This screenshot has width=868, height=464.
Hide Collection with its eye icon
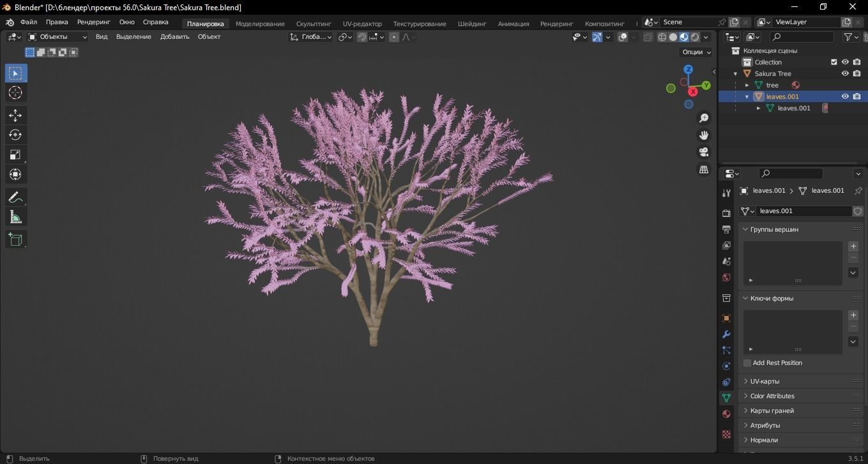(x=845, y=62)
